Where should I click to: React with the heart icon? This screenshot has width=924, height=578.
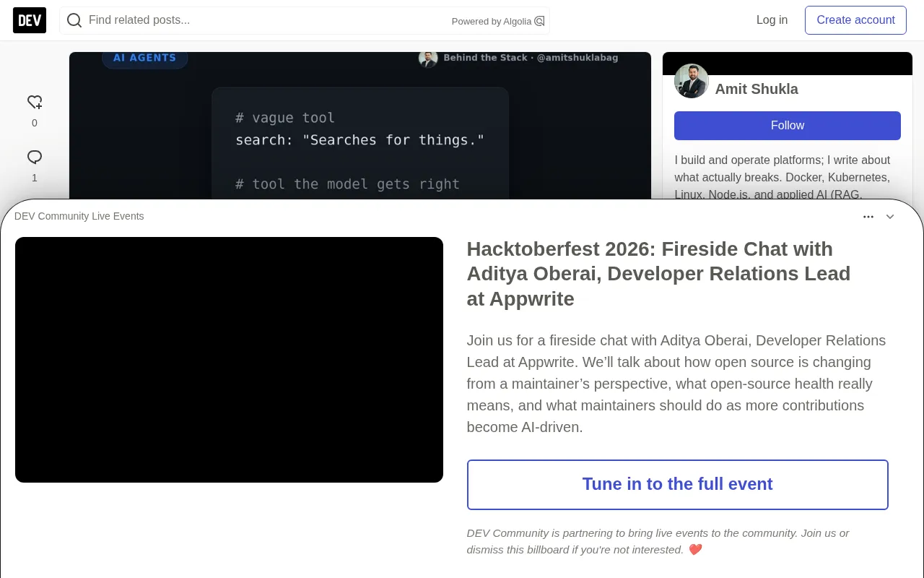point(35,102)
